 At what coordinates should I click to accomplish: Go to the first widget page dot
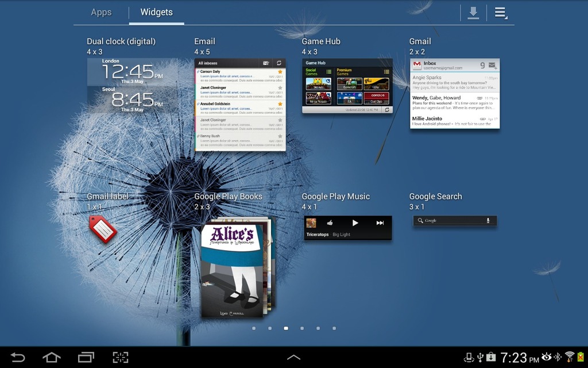pos(254,328)
